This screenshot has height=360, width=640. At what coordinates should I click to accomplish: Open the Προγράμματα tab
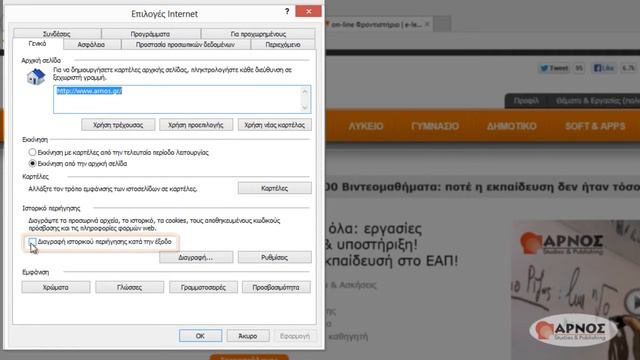[x=151, y=34]
